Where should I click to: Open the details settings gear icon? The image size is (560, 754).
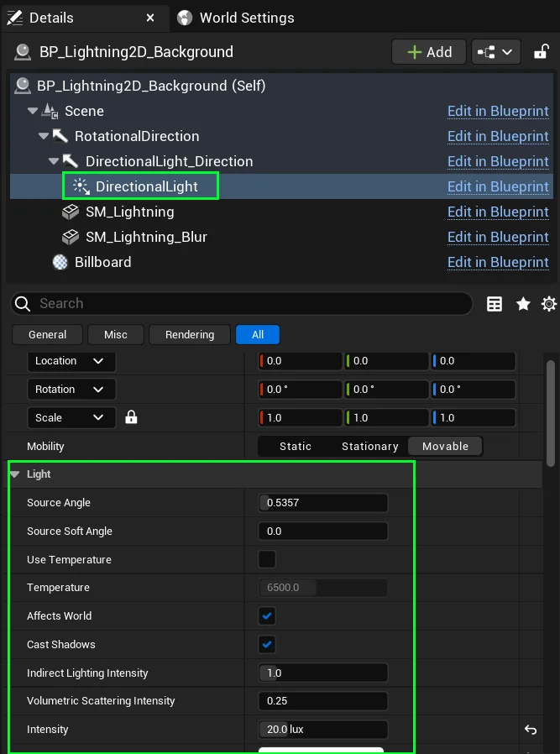pyautogui.click(x=549, y=304)
